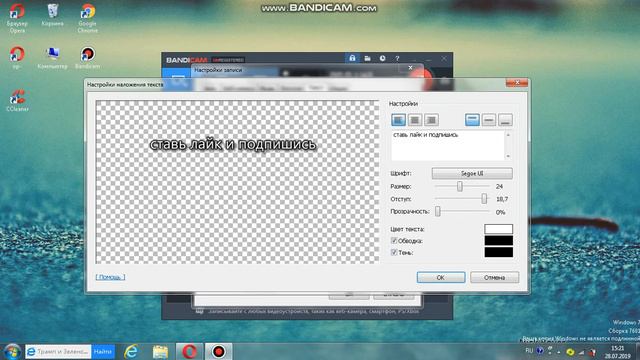Close the Настройки записи dialog
This screenshot has height=360, width=640.
click(410, 68)
